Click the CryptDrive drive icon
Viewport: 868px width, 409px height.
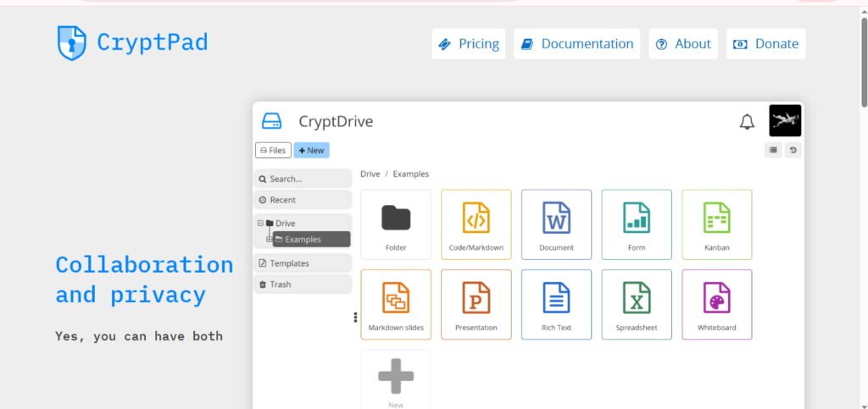coord(272,121)
